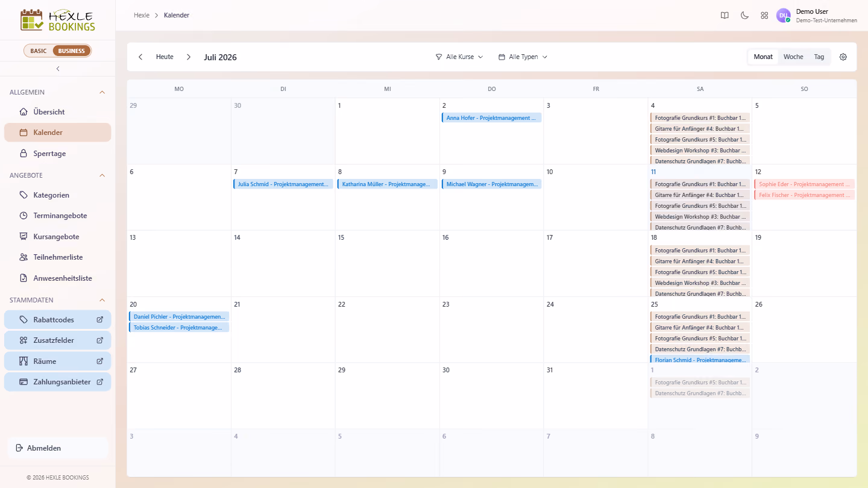Open Zusatzfelder in sidebar
868x488 pixels.
pyautogui.click(x=58, y=340)
